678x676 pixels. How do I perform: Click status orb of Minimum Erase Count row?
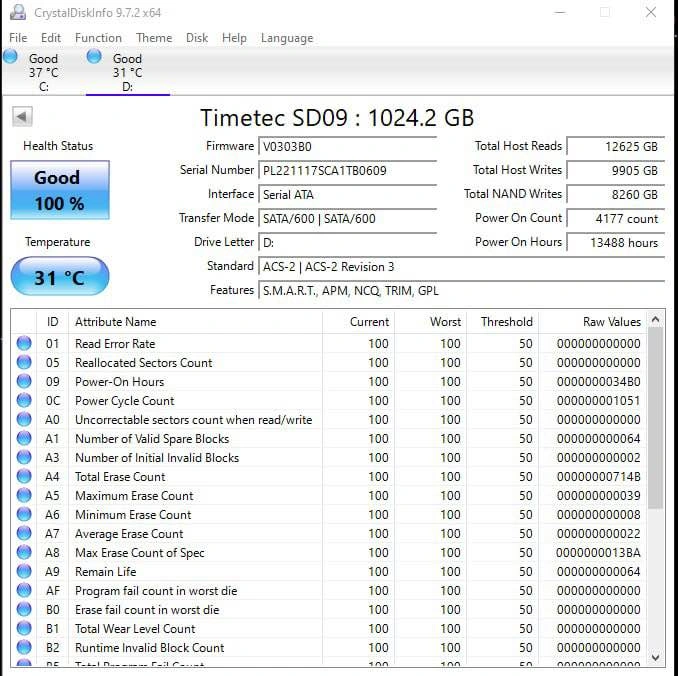[x=24, y=515]
